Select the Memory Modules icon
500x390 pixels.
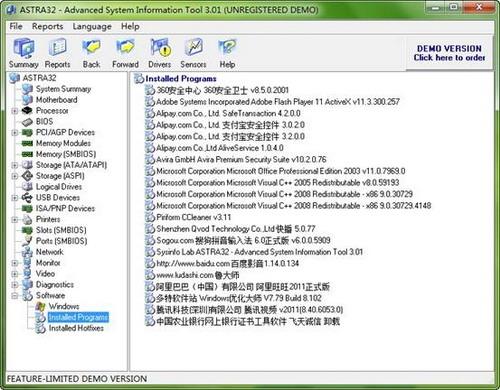pos(27,143)
